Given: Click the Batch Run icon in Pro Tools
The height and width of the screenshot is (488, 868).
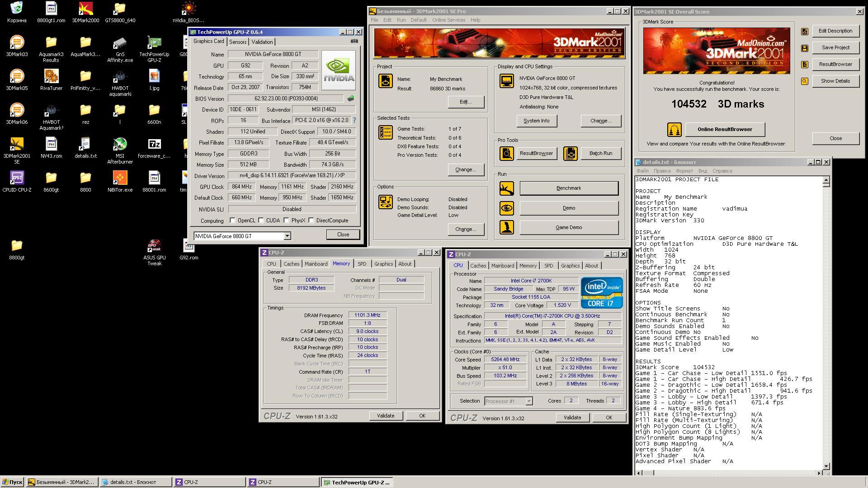Looking at the screenshot, I should [x=570, y=153].
